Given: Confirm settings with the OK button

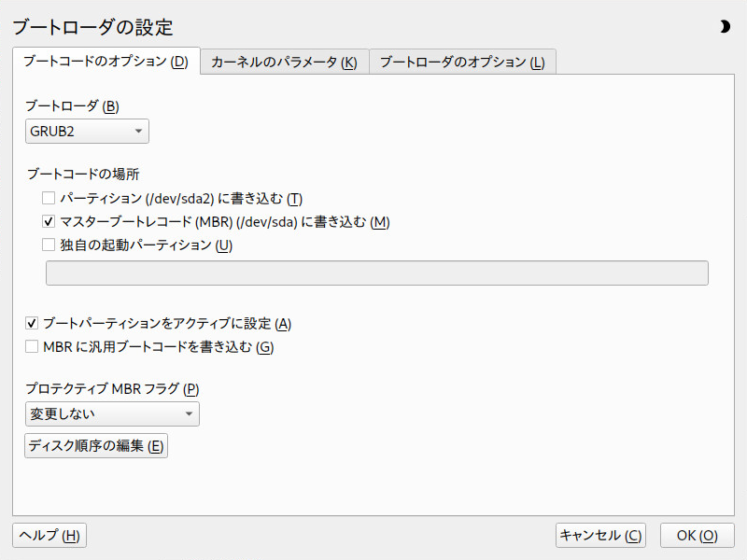Looking at the screenshot, I should tap(697, 535).
